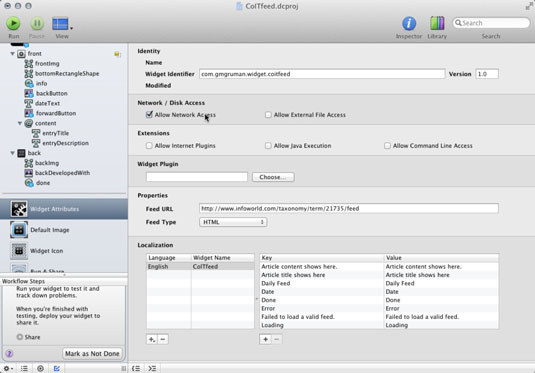Select forwardButton element icon
Screen dimensions: 535x373
(29, 113)
